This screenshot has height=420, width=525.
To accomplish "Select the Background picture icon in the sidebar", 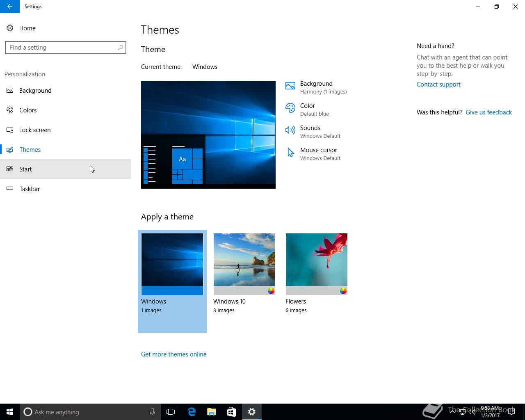I will tap(10, 91).
